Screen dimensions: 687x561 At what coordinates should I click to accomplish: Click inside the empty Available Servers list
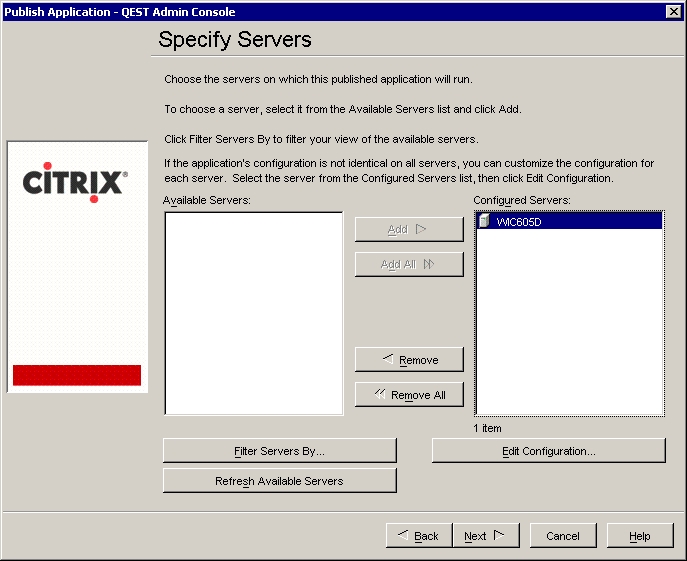(253, 312)
